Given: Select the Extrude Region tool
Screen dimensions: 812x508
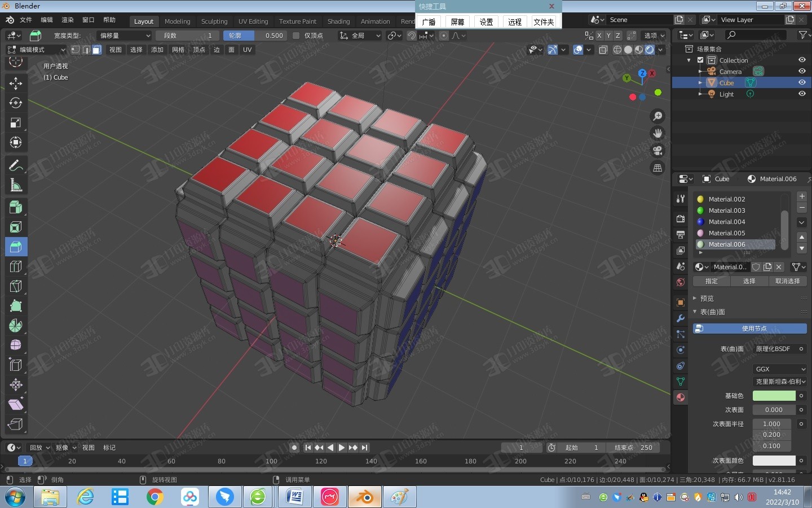Looking at the screenshot, I should [x=16, y=207].
